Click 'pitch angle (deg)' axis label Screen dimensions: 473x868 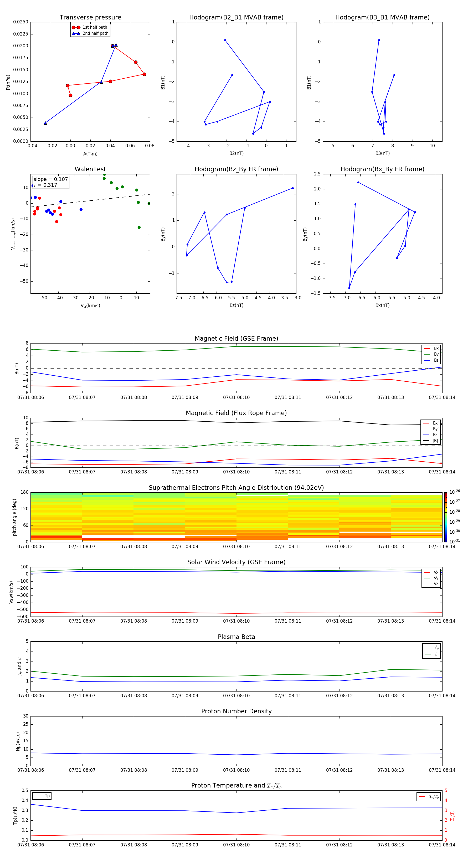[x=14, y=517]
